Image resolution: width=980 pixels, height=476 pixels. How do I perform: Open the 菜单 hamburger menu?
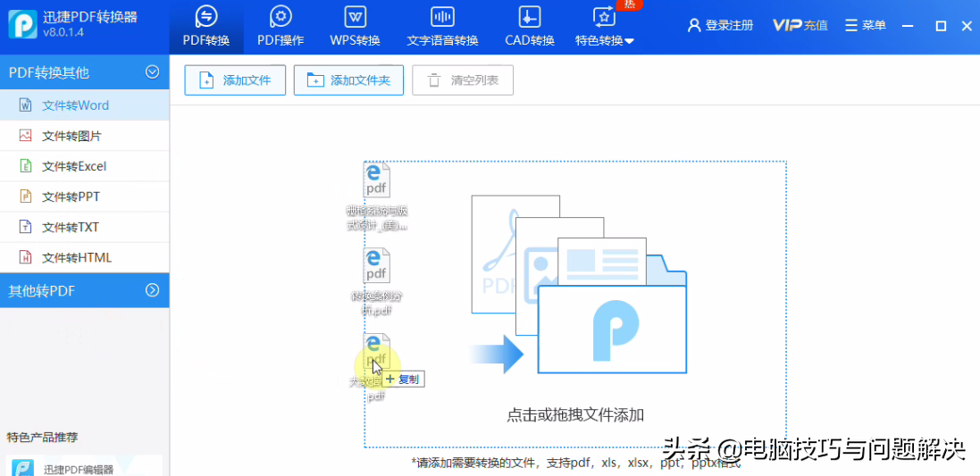click(x=865, y=25)
